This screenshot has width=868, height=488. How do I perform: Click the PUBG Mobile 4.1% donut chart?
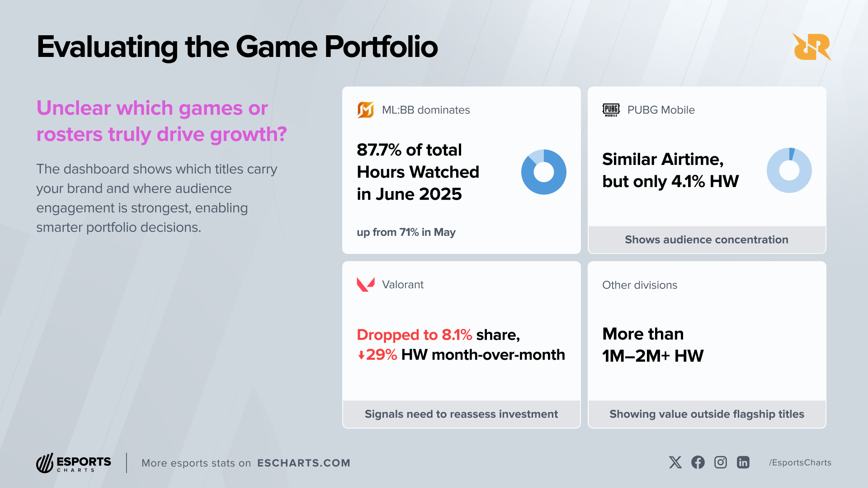click(789, 170)
